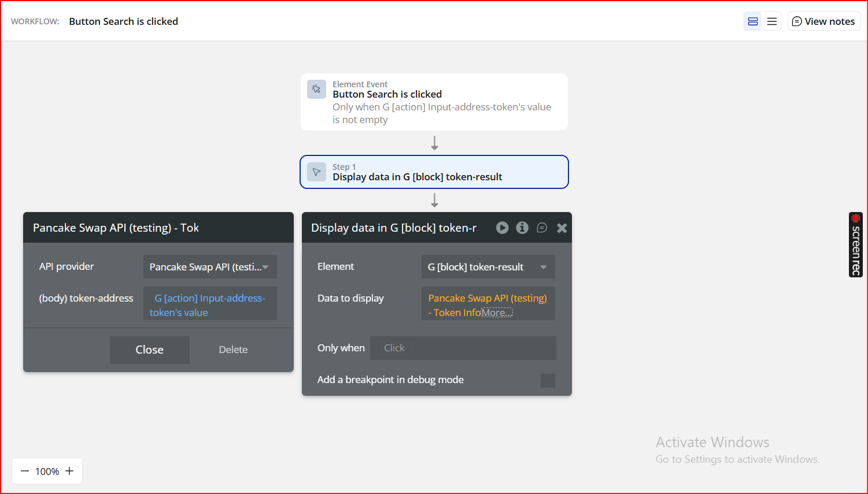Click the play icon in the Display data panel
Screen dimensions: 868x494
click(x=502, y=228)
